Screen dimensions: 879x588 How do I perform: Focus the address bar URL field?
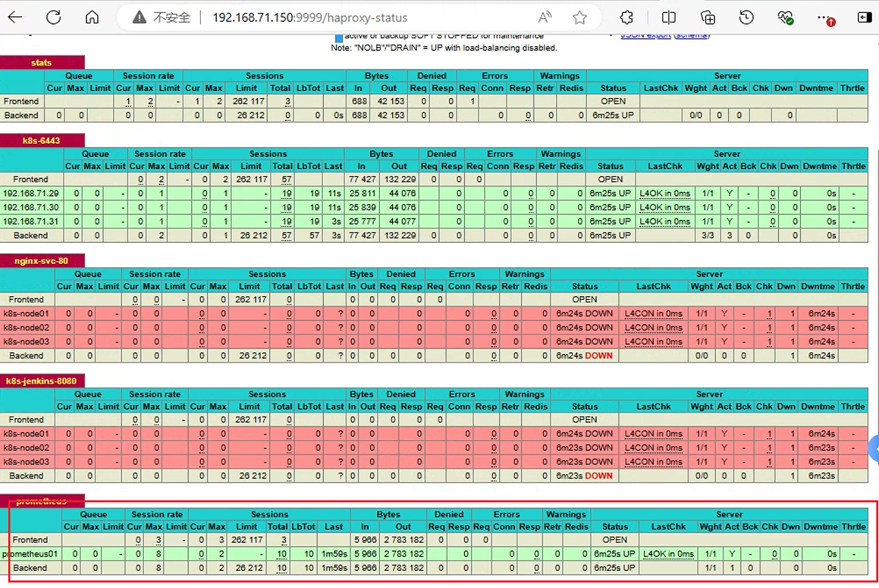click(x=310, y=18)
